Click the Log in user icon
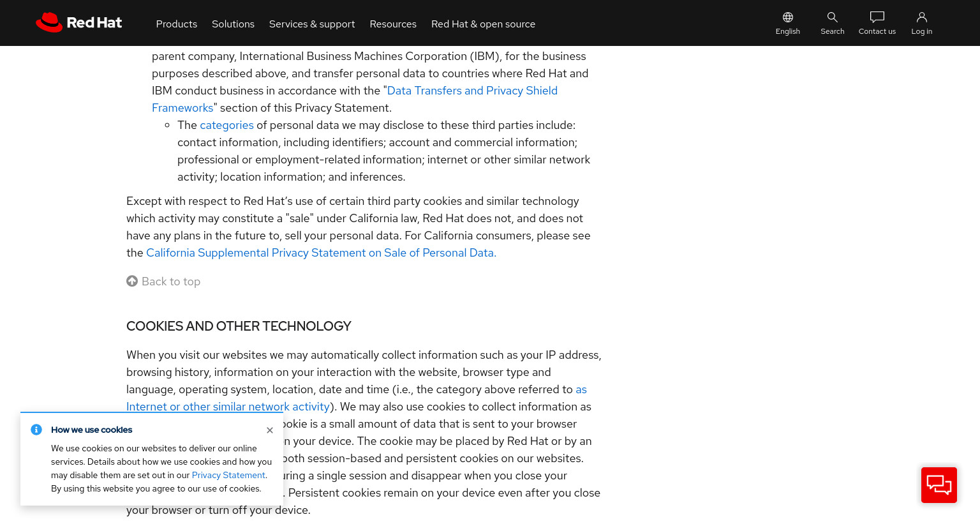This screenshot has width=980, height=526. [922, 17]
